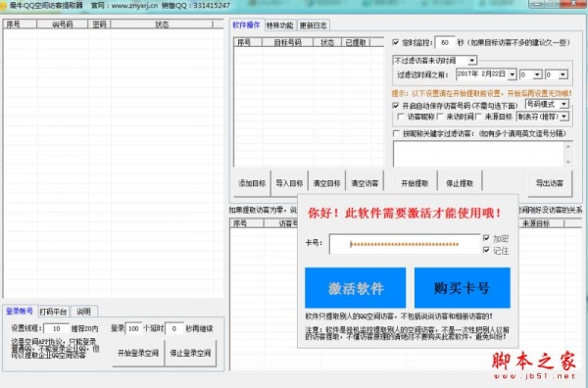The image size is (588, 388).
Task: Click the 停止提取 button
Action: pyautogui.click(x=460, y=183)
